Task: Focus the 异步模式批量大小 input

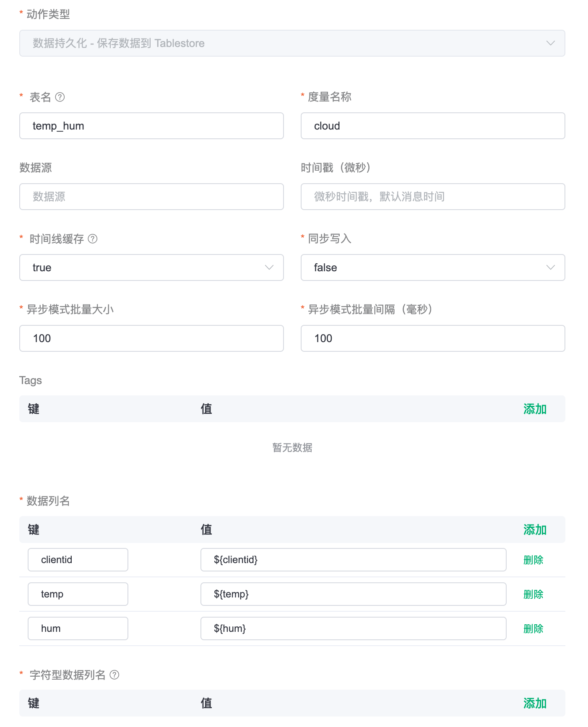Action: (x=151, y=338)
